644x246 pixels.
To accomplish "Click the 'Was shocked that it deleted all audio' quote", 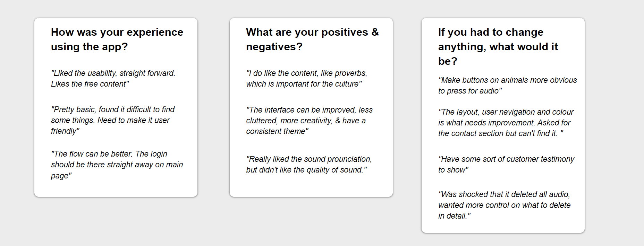I will pyautogui.click(x=504, y=205).
